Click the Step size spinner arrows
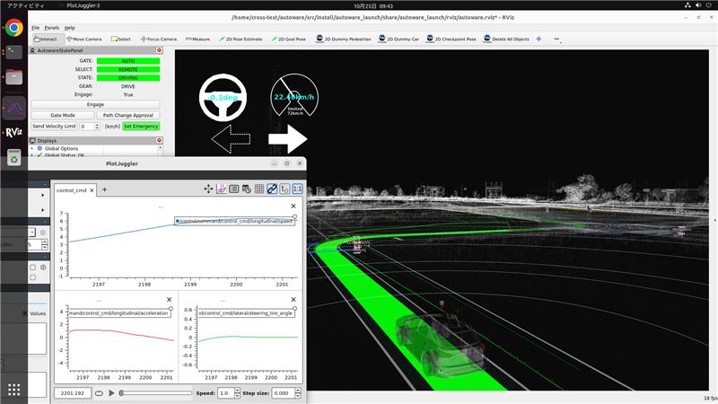 tap(298, 393)
